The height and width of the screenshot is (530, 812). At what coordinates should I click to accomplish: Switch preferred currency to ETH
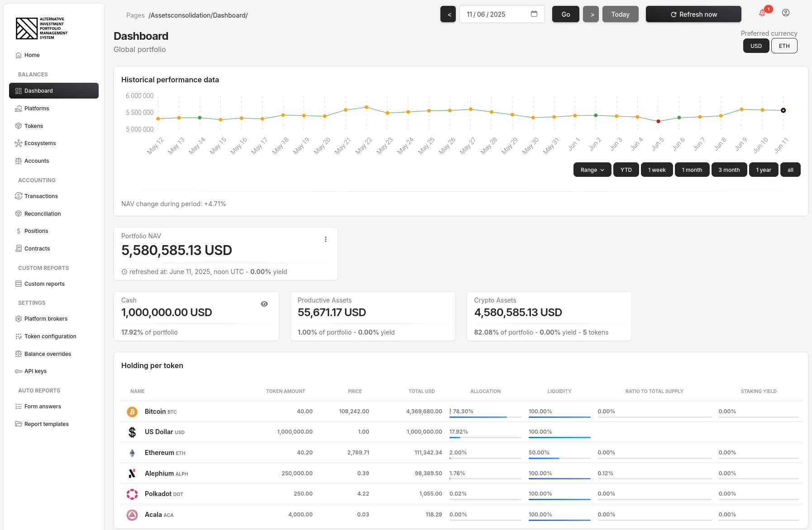pyautogui.click(x=784, y=46)
